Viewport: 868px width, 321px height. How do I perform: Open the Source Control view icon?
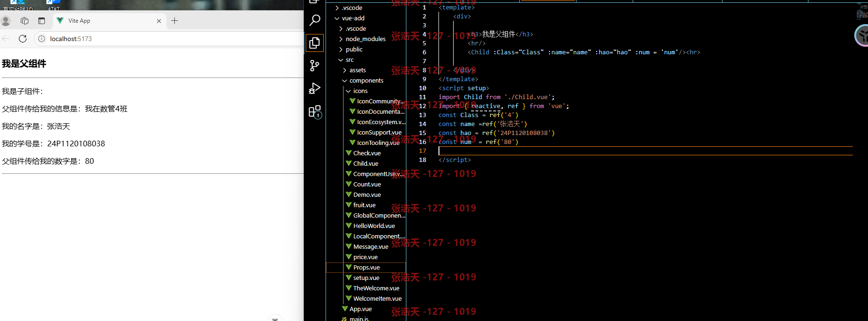(x=315, y=66)
